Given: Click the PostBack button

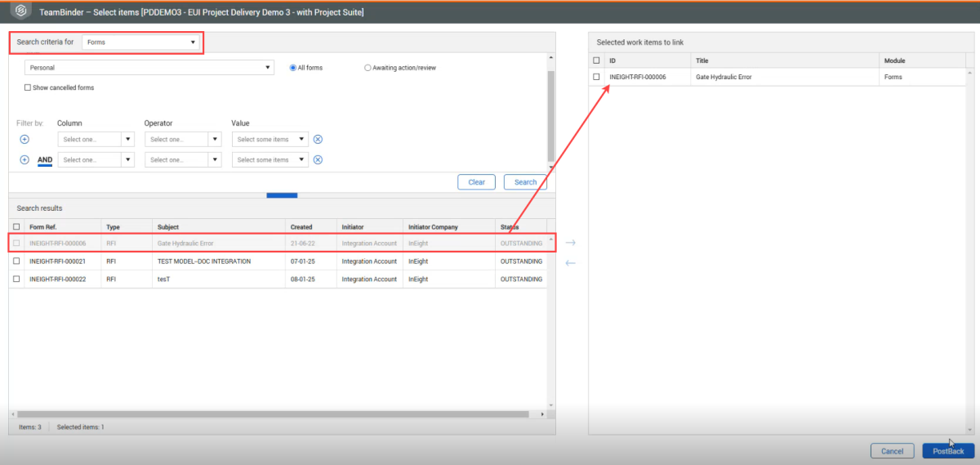Looking at the screenshot, I should pos(948,451).
